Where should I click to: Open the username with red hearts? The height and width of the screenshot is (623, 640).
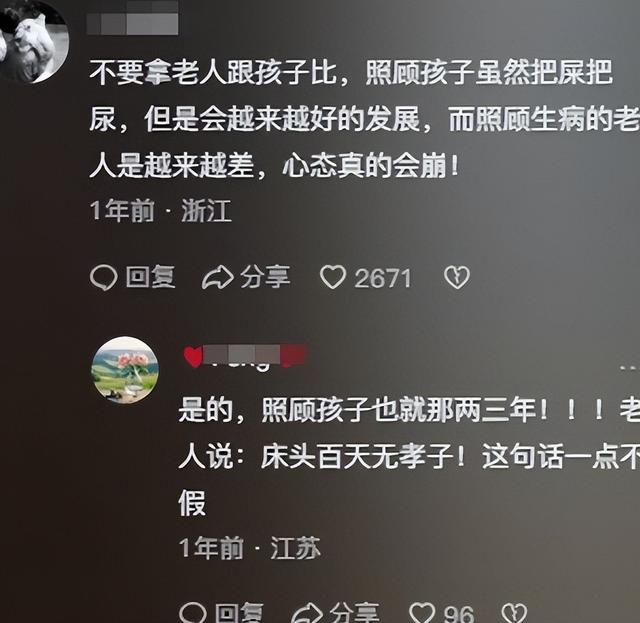(x=244, y=356)
